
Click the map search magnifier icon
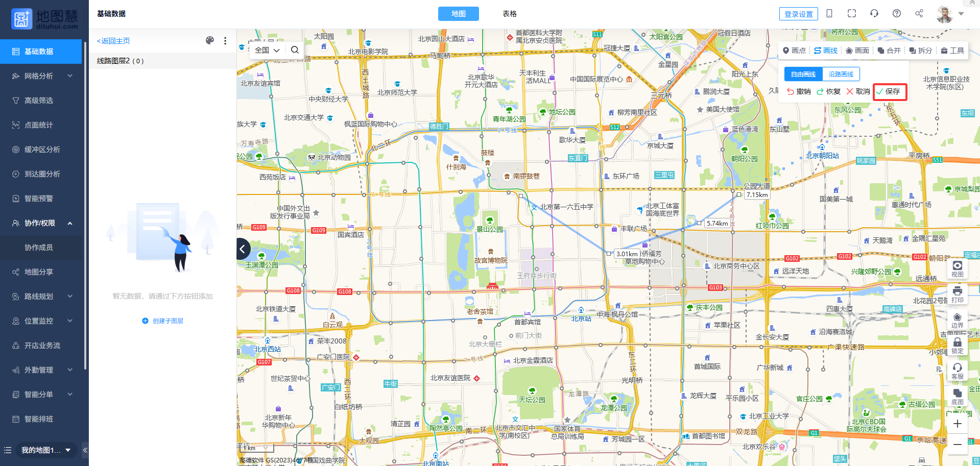pyautogui.click(x=295, y=50)
